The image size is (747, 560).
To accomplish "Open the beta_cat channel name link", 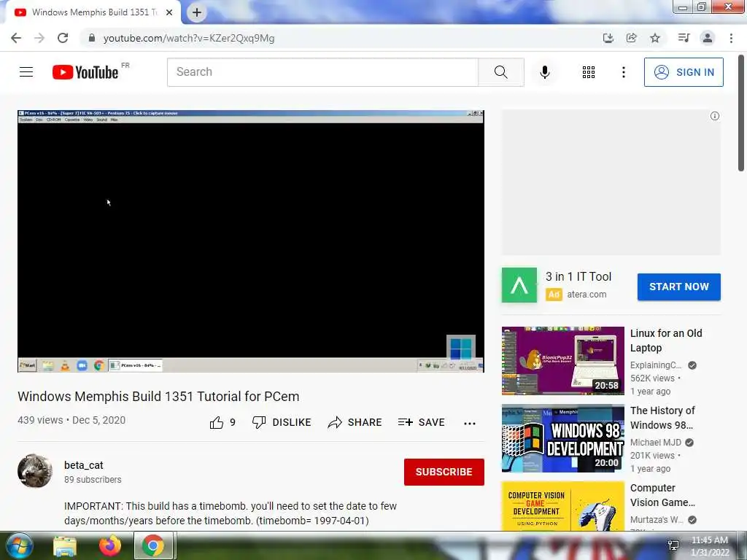I will 83,465.
